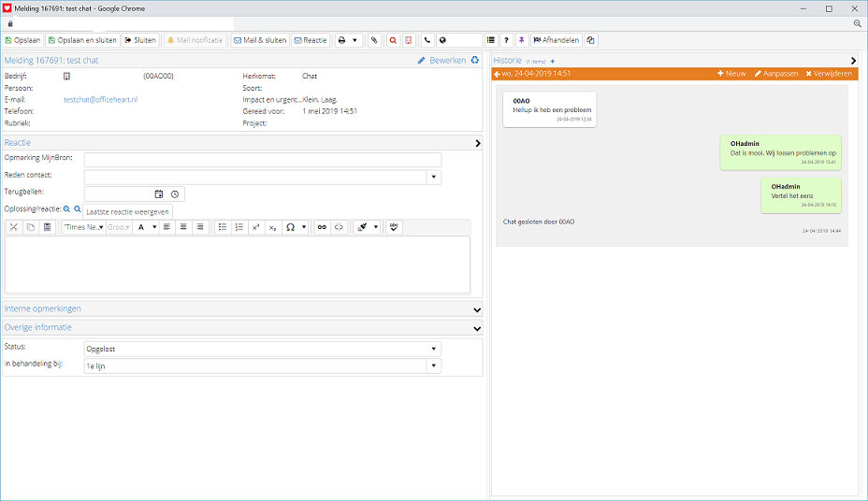Click the unlink icon in editor
The image size is (868, 501).
[x=339, y=227]
